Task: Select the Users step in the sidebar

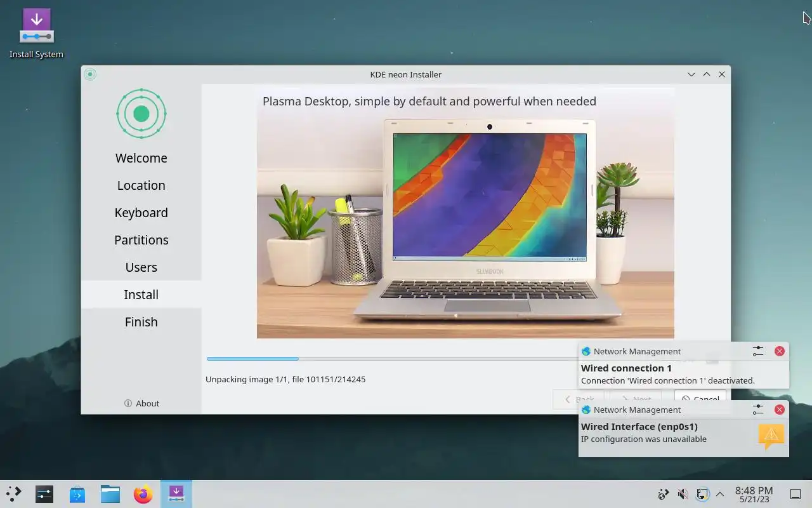Action: point(141,267)
